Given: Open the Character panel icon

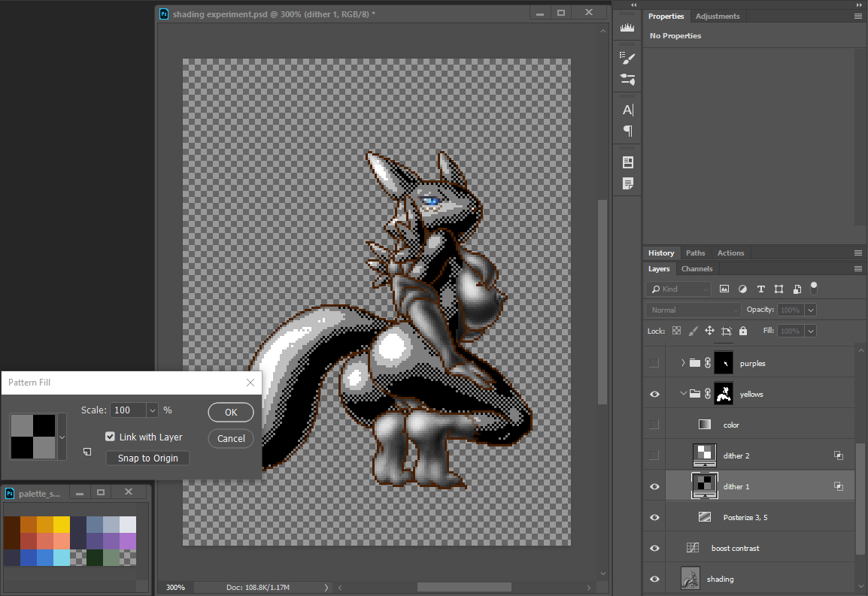Looking at the screenshot, I should (x=627, y=110).
